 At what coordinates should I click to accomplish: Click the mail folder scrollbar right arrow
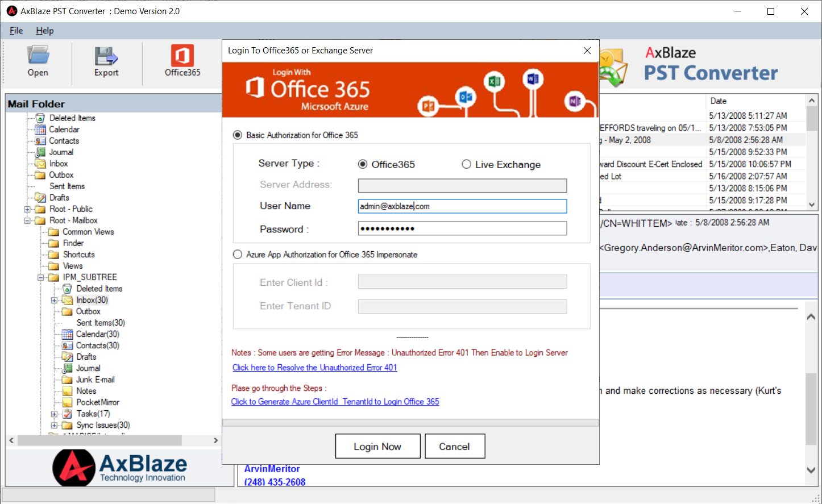(215, 440)
